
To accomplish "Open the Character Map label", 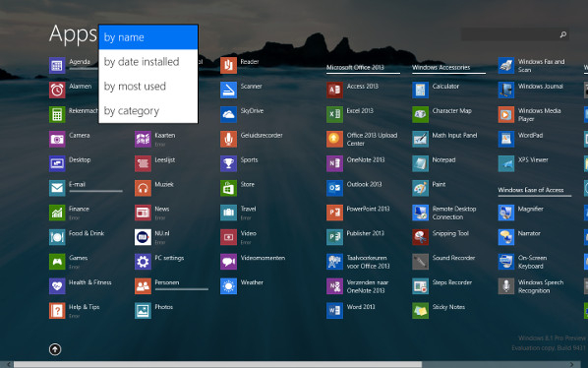I will pyautogui.click(x=451, y=110).
